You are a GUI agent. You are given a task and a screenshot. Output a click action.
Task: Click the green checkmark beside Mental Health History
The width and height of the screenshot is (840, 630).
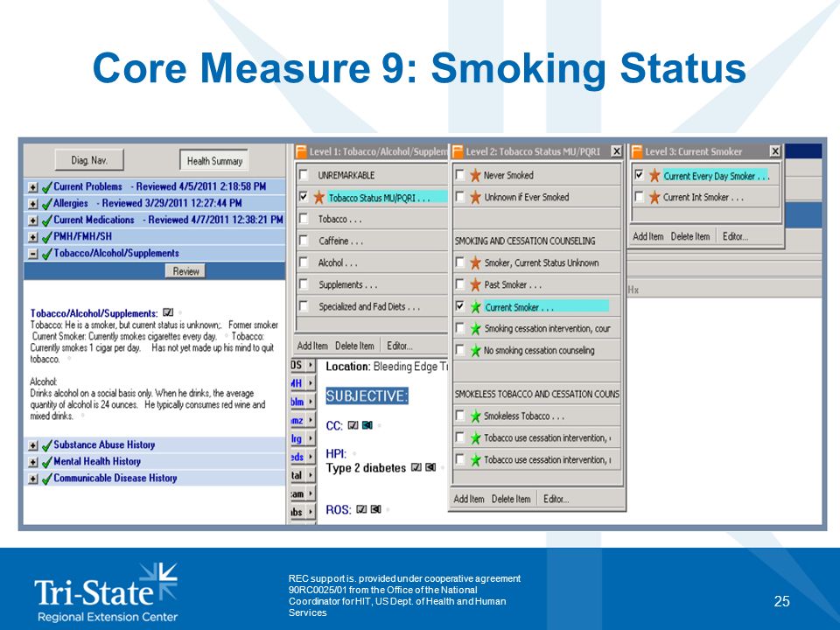click(46, 462)
